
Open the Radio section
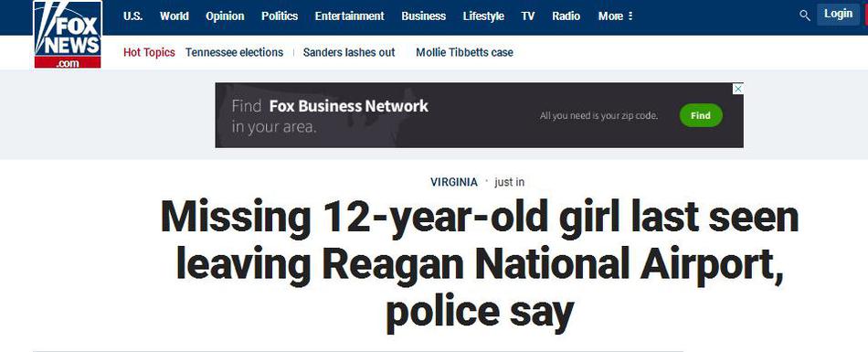click(x=566, y=16)
